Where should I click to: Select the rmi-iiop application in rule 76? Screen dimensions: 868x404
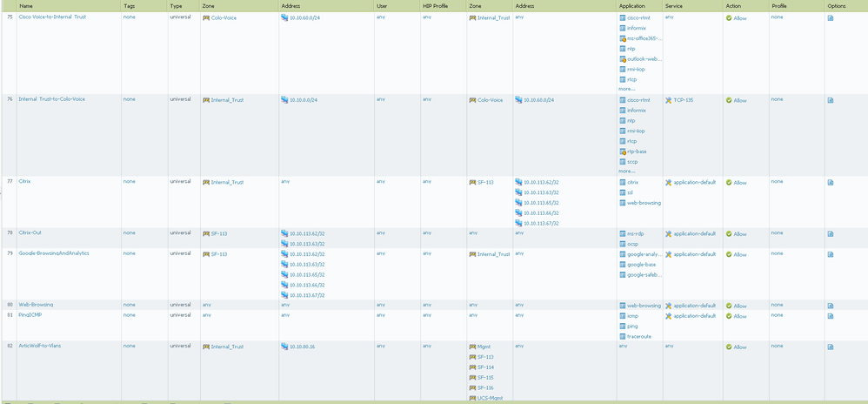636,131
